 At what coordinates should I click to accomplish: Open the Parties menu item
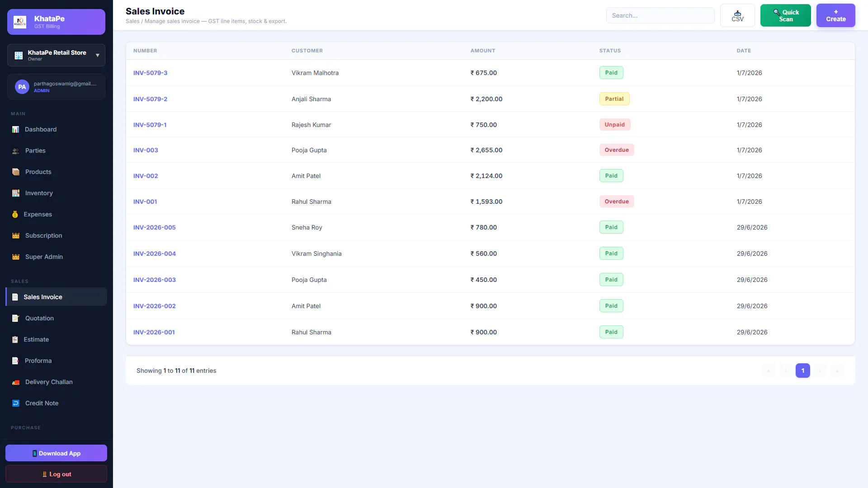(56, 150)
